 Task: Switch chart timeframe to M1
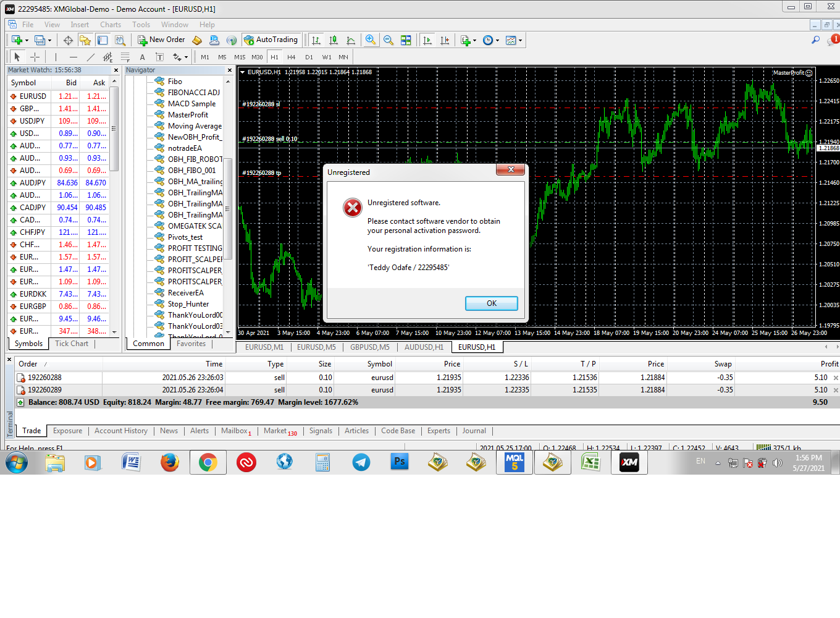pos(205,57)
